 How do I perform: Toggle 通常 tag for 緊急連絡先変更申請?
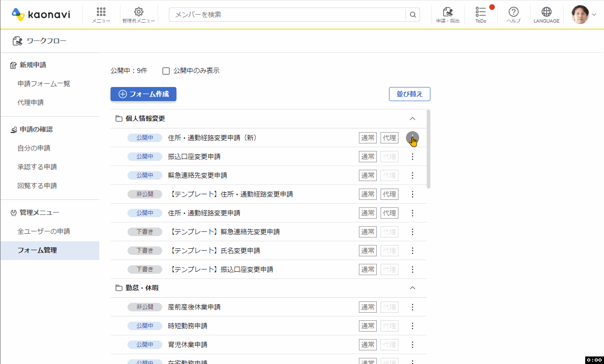(368, 175)
